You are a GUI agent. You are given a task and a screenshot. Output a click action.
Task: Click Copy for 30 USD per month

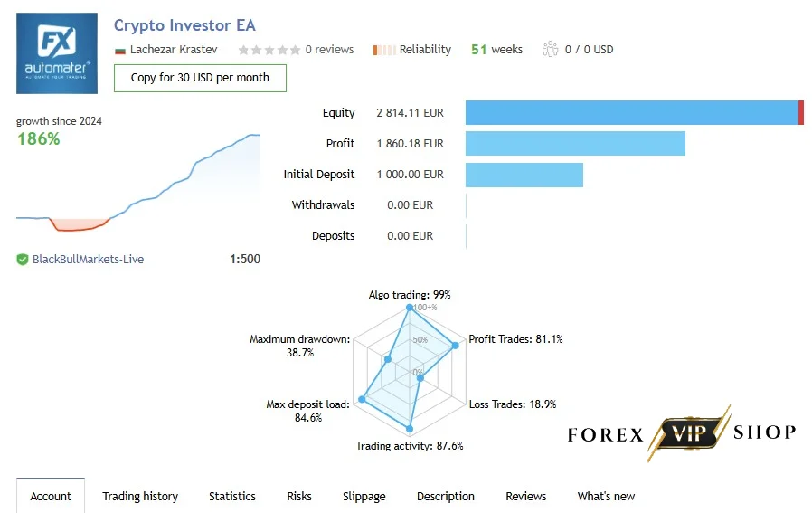[x=200, y=78]
